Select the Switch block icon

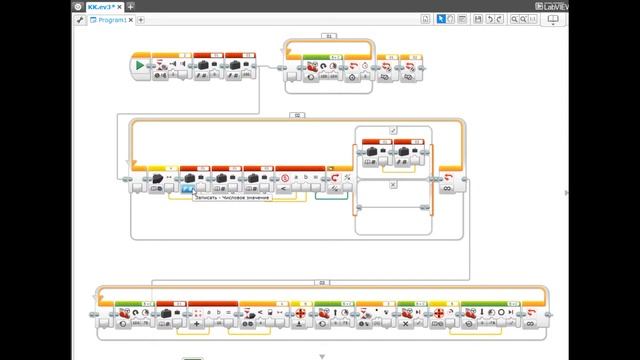[x=336, y=178]
